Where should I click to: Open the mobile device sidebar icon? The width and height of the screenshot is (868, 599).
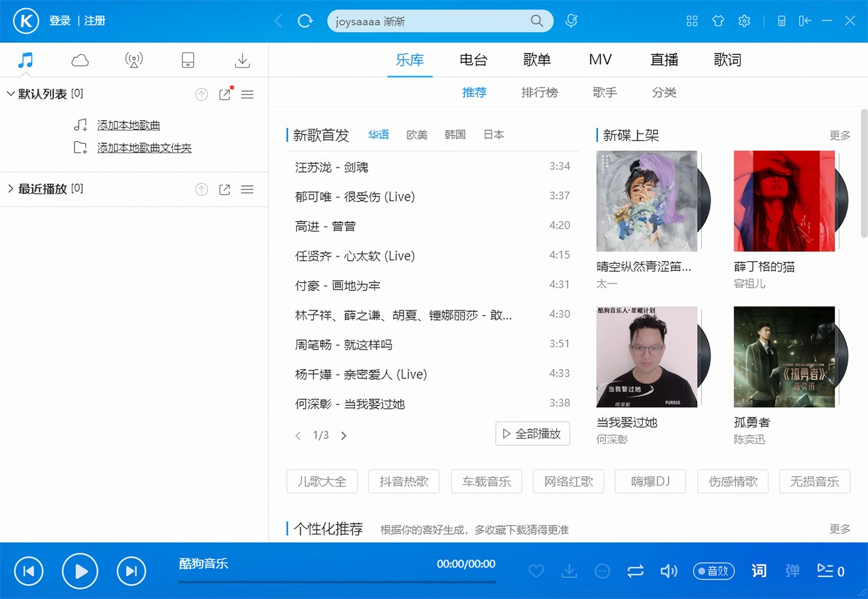188,60
